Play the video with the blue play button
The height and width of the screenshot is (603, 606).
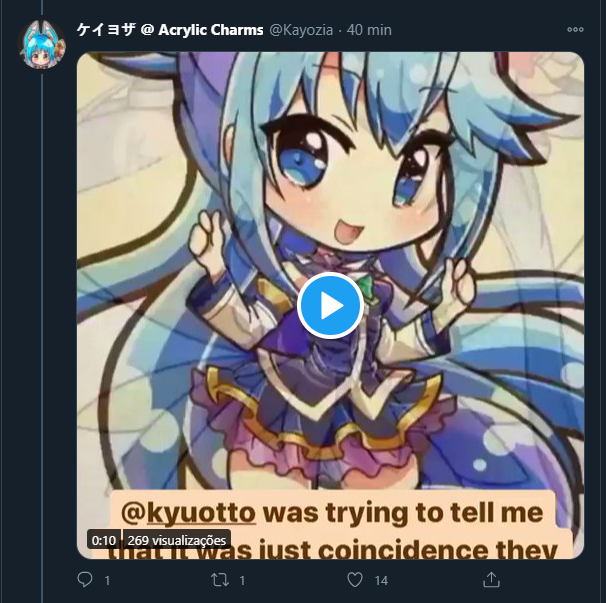click(x=330, y=305)
